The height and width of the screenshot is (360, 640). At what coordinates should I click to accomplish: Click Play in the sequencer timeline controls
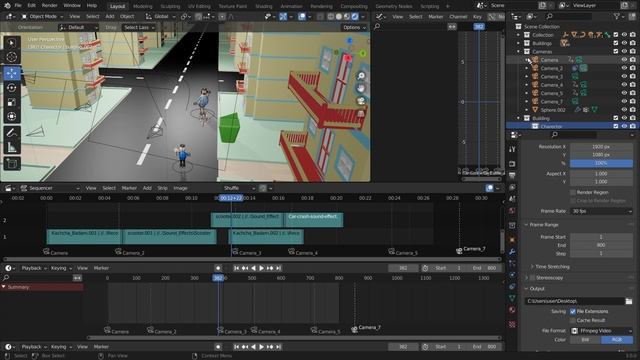point(261,268)
